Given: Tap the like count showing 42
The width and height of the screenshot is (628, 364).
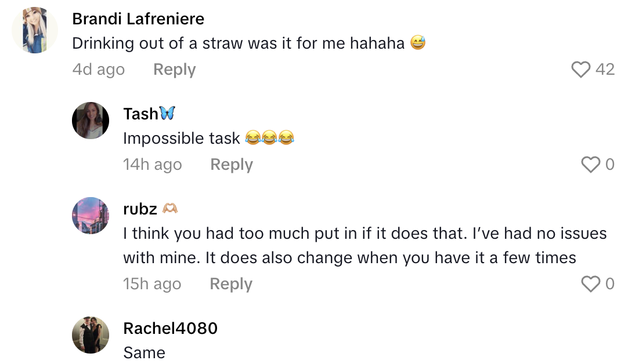Looking at the screenshot, I should (x=604, y=69).
